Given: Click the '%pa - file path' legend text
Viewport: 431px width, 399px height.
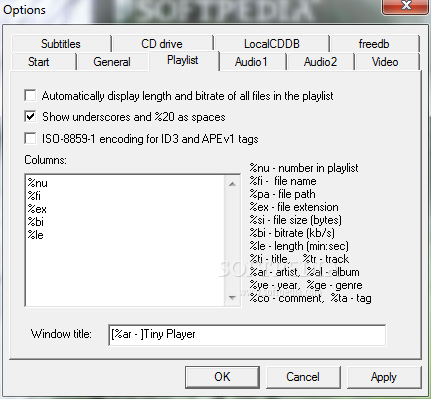Looking at the screenshot, I should [283, 194].
